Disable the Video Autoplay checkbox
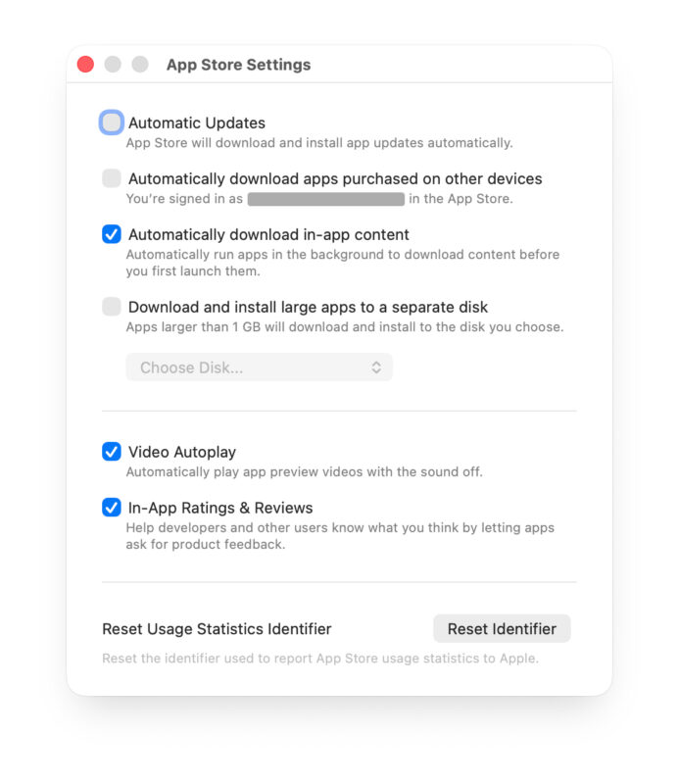Viewport: 679px width, 784px height. click(x=112, y=452)
